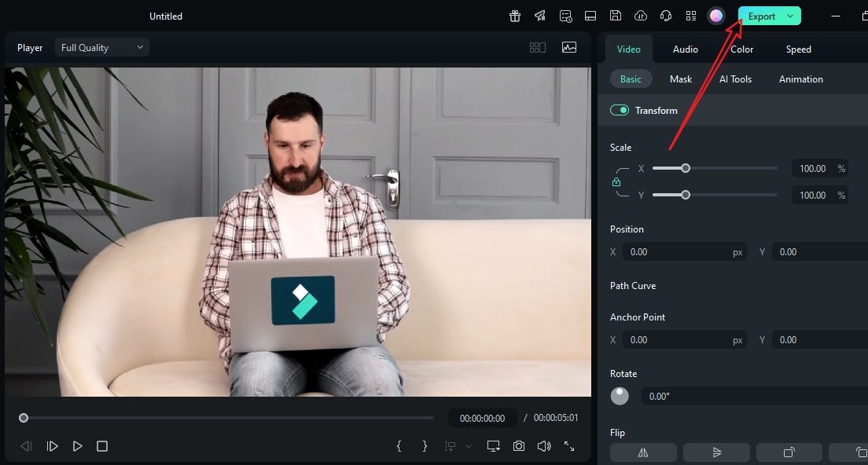This screenshot has width=868, height=465.
Task: Open cloud upload from the top toolbar
Action: point(641,16)
